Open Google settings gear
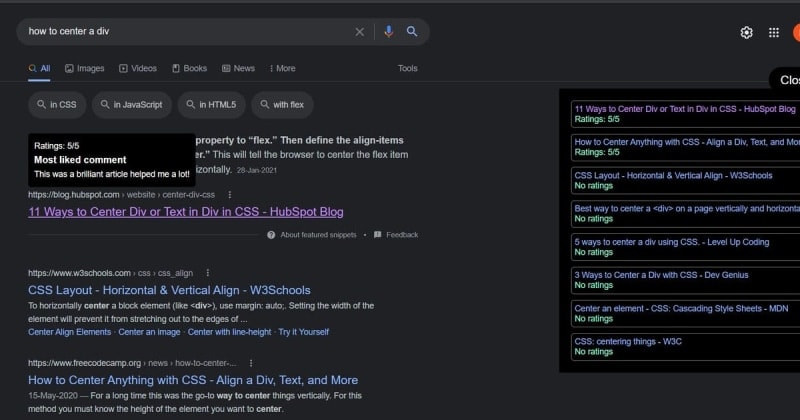 point(746,33)
